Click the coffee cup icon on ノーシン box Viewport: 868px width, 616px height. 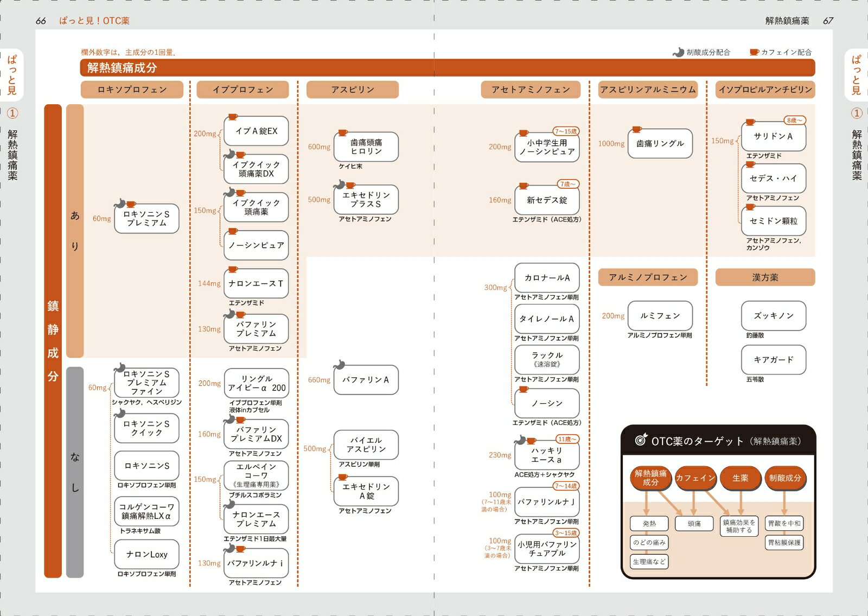pyautogui.click(x=524, y=389)
